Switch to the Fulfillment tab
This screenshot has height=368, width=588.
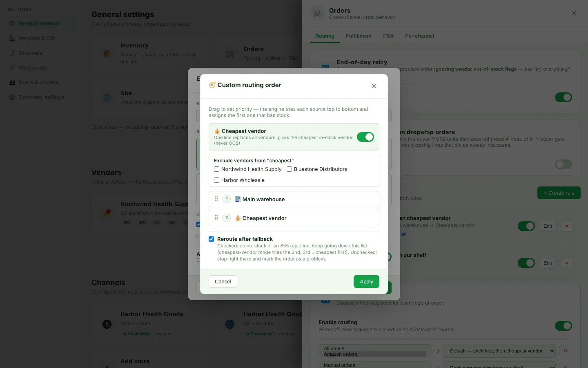coord(359,36)
